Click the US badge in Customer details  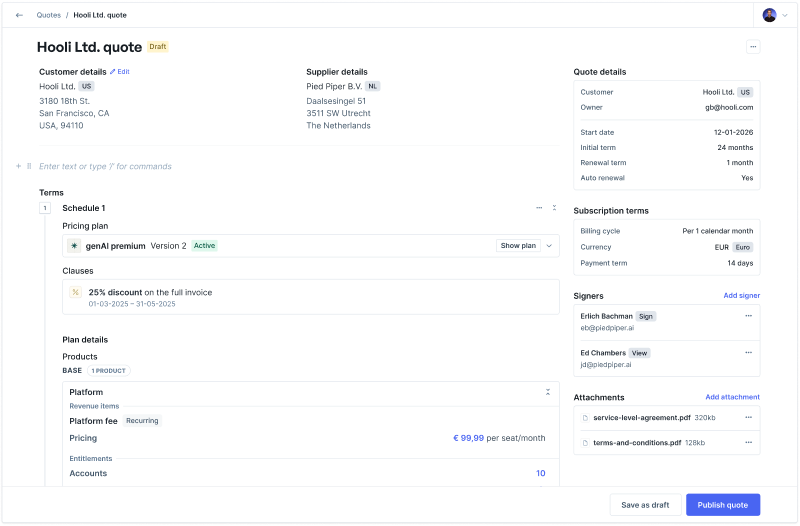pyautogui.click(x=87, y=86)
